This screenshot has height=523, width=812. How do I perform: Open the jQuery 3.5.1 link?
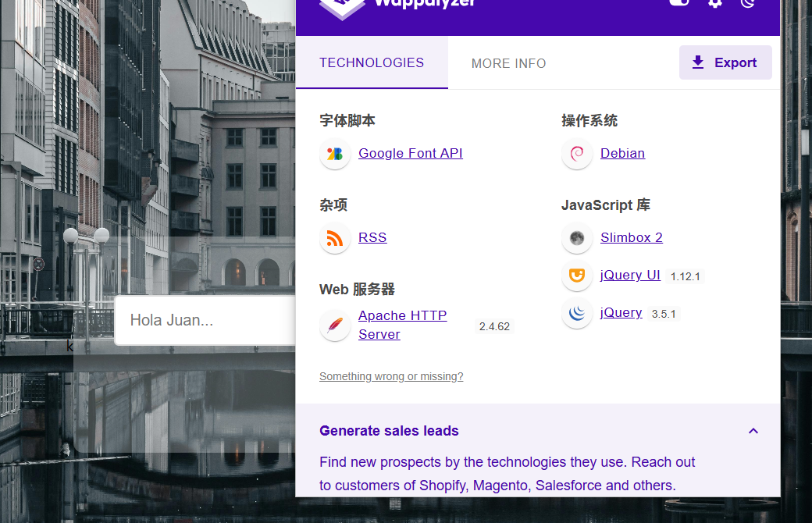click(x=621, y=313)
